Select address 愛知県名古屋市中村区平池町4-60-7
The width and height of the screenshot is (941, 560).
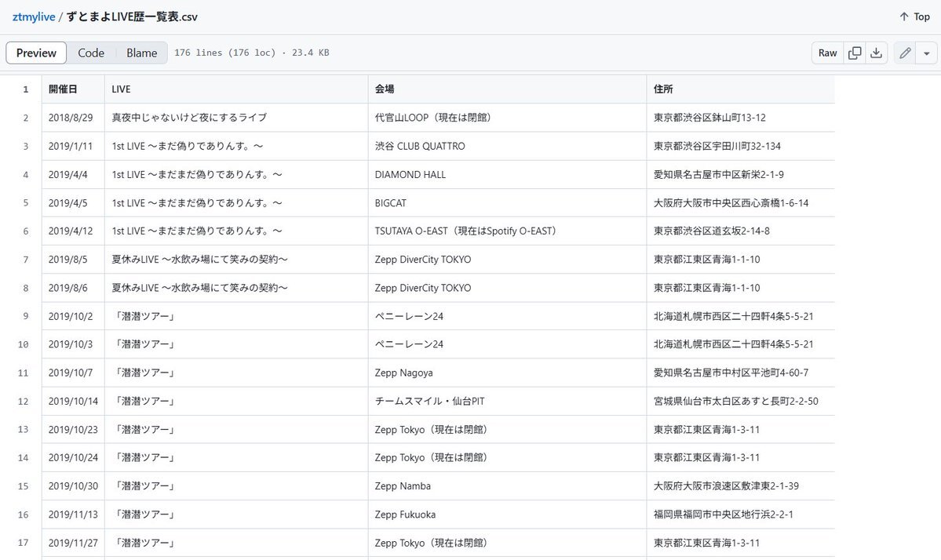(741, 373)
